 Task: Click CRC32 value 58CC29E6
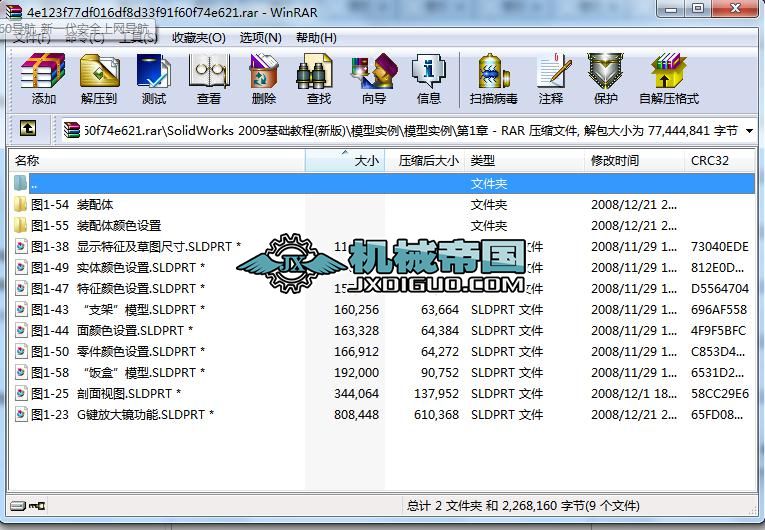720,393
